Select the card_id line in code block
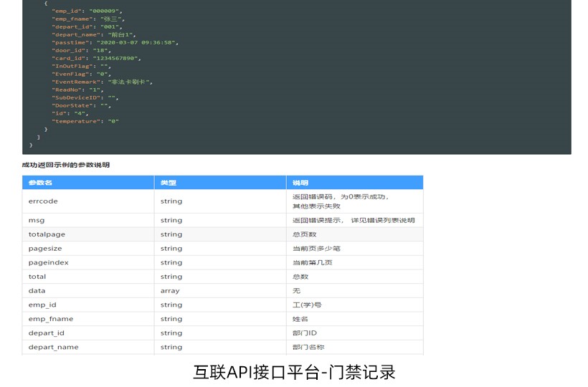588x387 pixels. pos(96,59)
